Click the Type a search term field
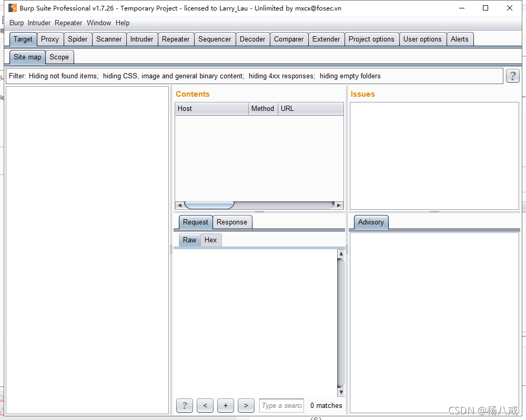 pyautogui.click(x=282, y=406)
